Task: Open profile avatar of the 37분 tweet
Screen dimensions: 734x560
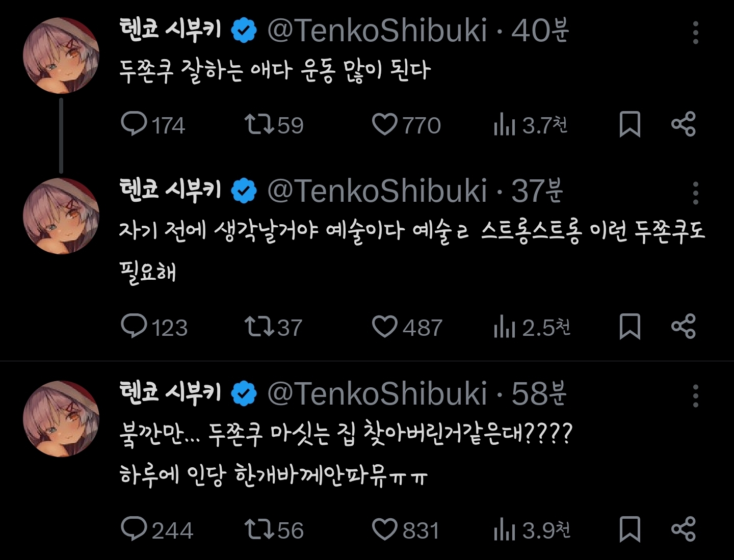Action: [x=61, y=216]
